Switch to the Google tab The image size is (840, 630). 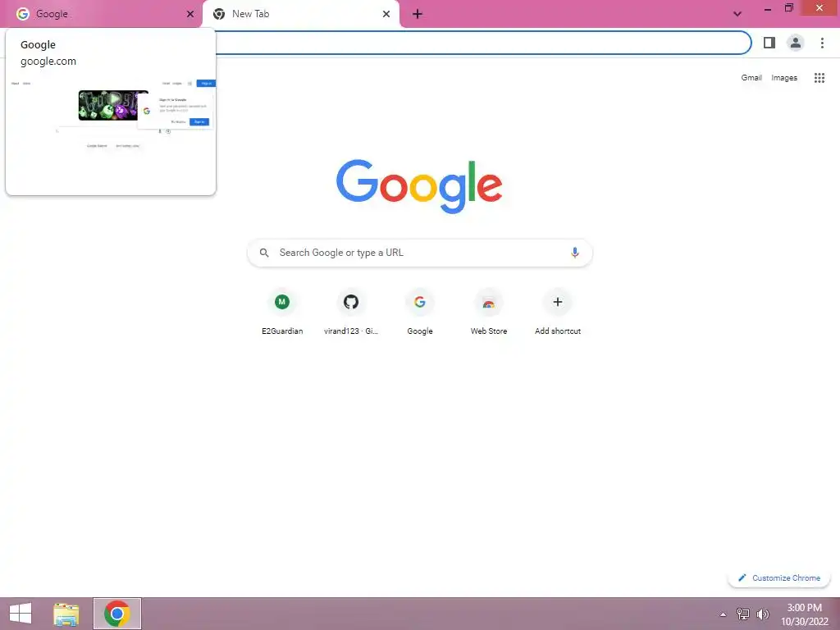click(102, 14)
